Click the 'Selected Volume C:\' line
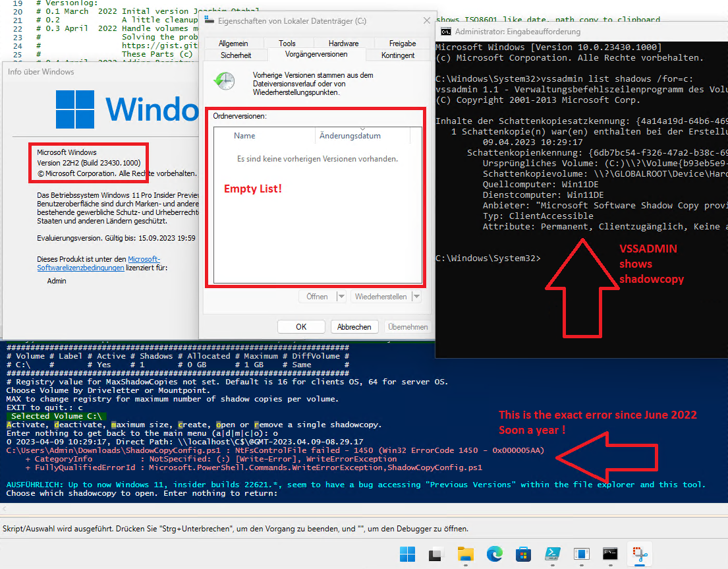Viewport: 728px width, 569px height. point(56,416)
